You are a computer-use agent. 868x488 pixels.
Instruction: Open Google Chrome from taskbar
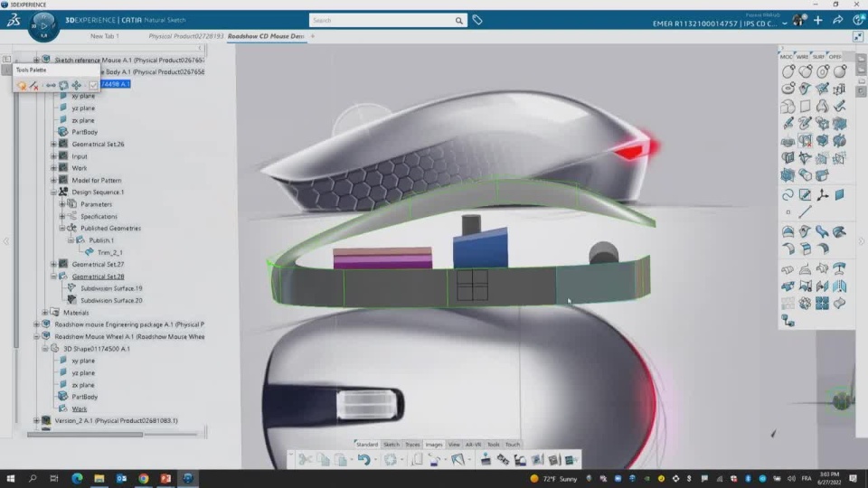click(144, 479)
